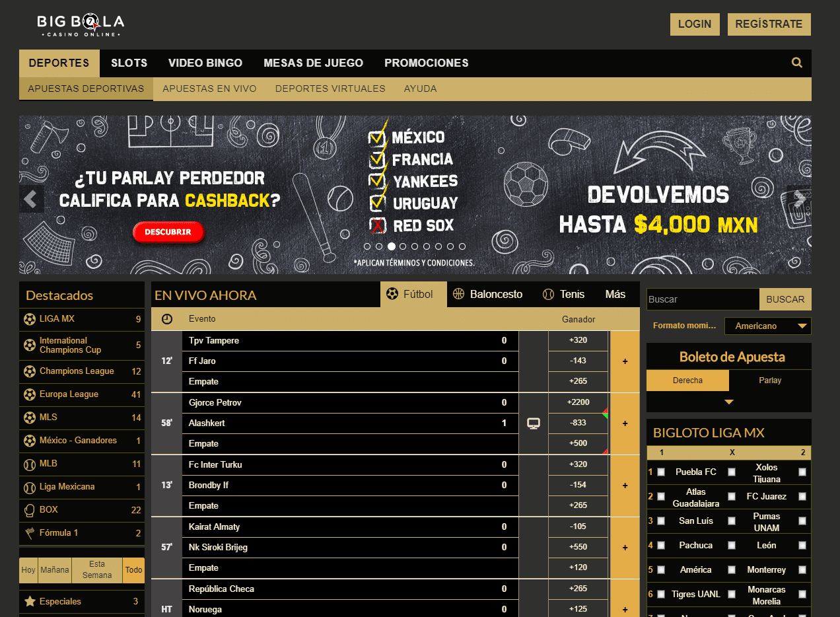Expand the Boleto de Apuesta arrow
Viewport: 840px width, 617px height.
pos(728,402)
